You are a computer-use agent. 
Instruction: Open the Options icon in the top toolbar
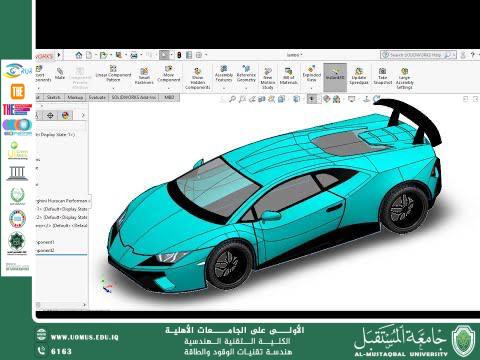[199, 55]
